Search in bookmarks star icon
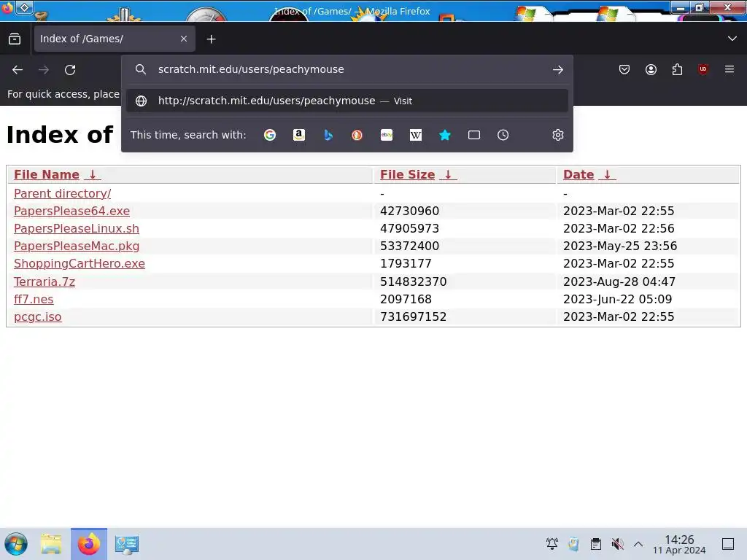The image size is (747, 560). point(445,135)
